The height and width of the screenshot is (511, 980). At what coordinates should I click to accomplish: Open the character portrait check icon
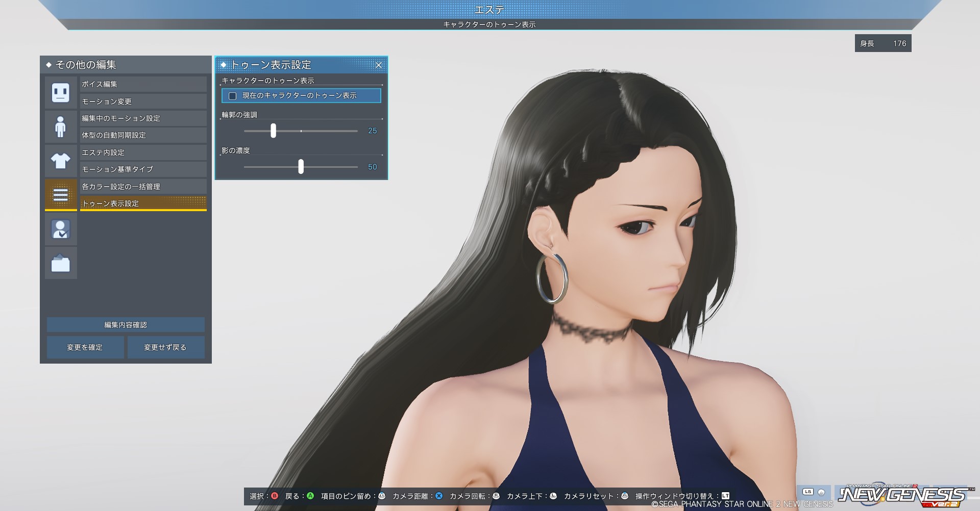[61, 229]
